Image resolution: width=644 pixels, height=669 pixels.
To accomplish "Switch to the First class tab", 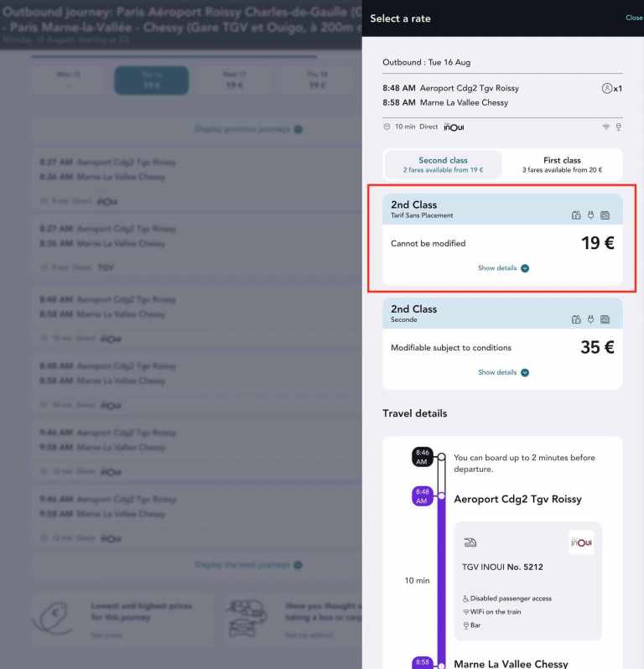I will (562, 164).
